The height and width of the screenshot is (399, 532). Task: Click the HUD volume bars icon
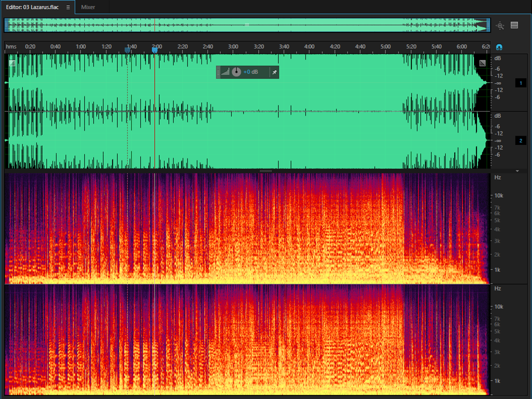(225, 72)
